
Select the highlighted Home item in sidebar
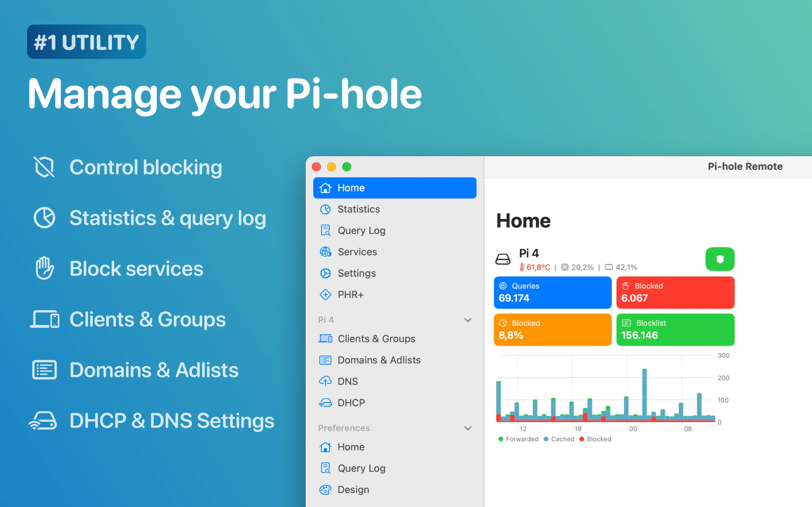[395, 188]
